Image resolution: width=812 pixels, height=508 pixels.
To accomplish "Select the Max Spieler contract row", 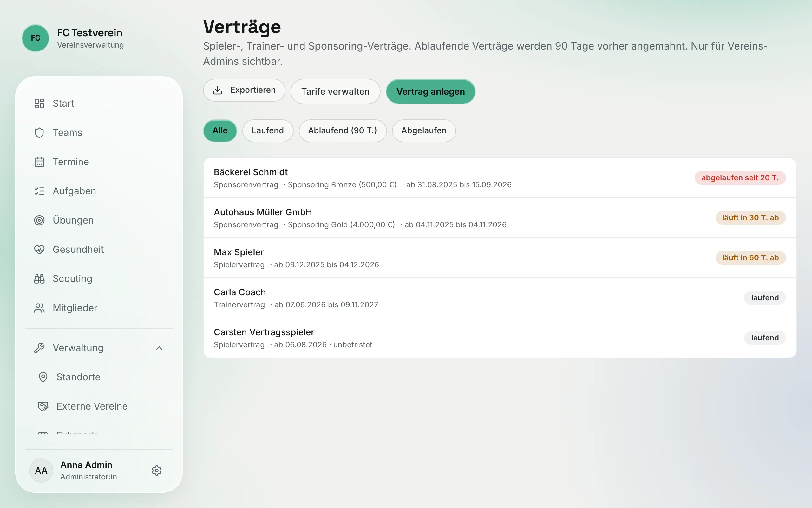I will coord(500,258).
